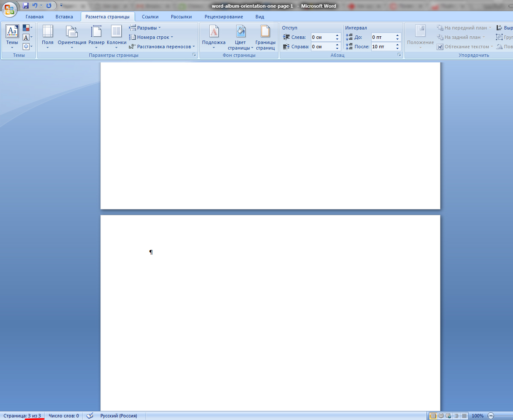The width and height of the screenshot is (513, 420).
Task: Increase the Слева indent with up arrow
Action: (337, 35)
